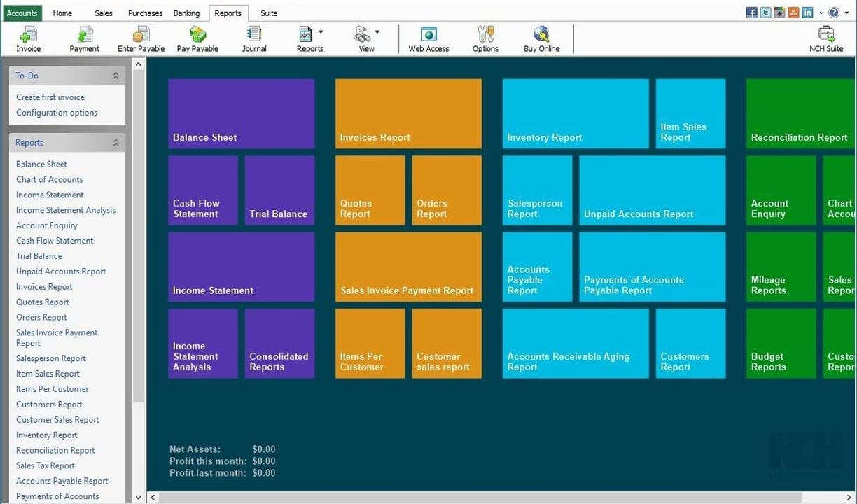The width and height of the screenshot is (857, 504).
Task: Open the Items Per Customer tile
Action: [370, 344]
